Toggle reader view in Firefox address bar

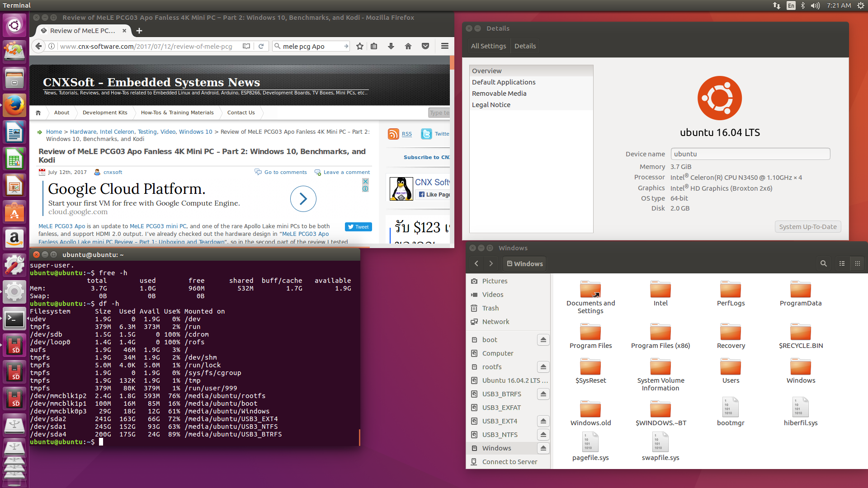(x=246, y=46)
